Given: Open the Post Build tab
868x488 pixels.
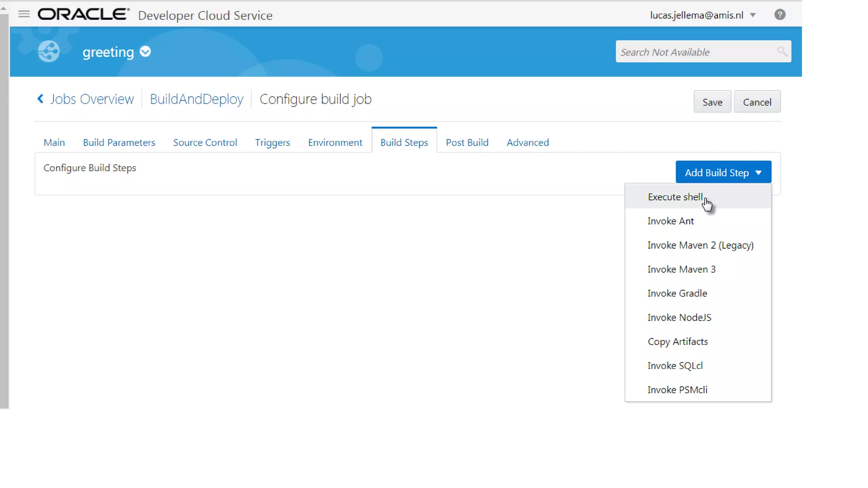Looking at the screenshot, I should pos(467,143).
